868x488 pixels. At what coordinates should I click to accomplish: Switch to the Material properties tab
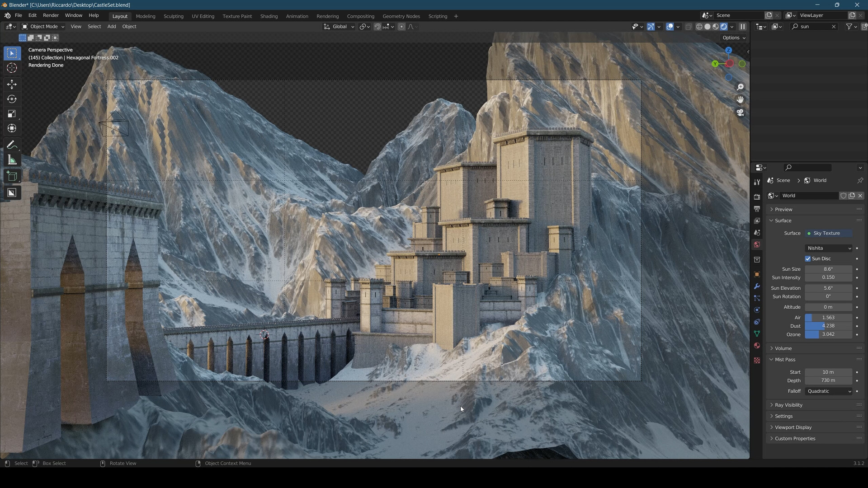tap(757, 345)
